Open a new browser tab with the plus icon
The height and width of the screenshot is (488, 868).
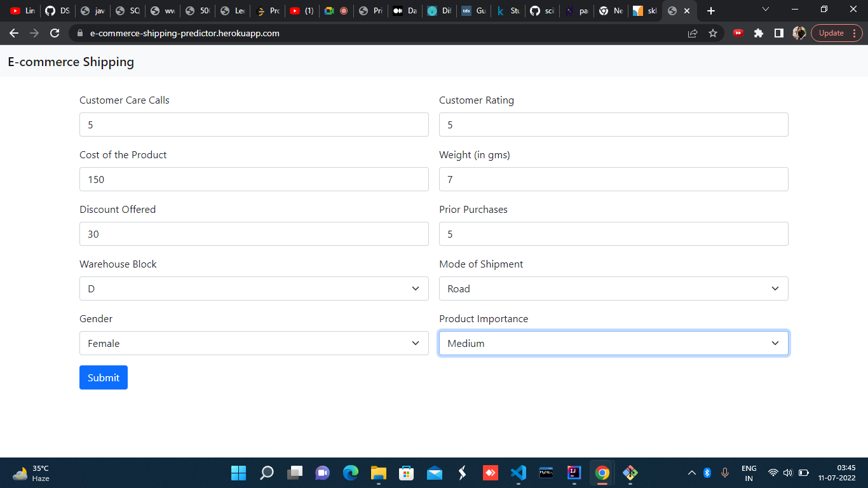[711, 11]
